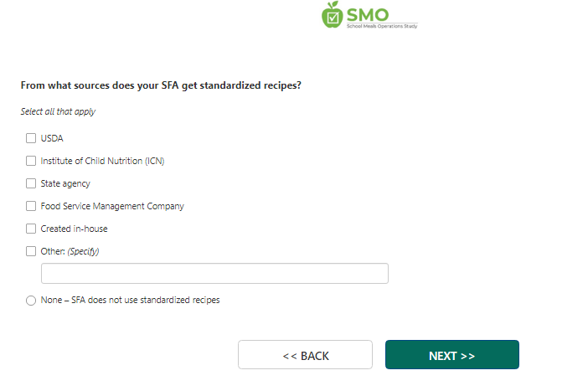Focus the Other specify text field
This screenshot has width=588, height=391.
tap(214, 274)
